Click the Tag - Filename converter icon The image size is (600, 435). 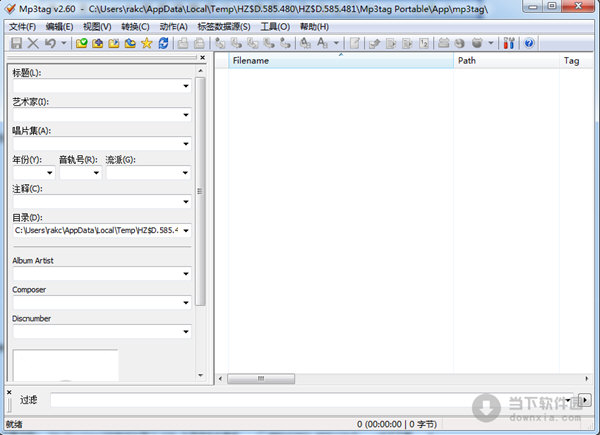coord(220,43)
